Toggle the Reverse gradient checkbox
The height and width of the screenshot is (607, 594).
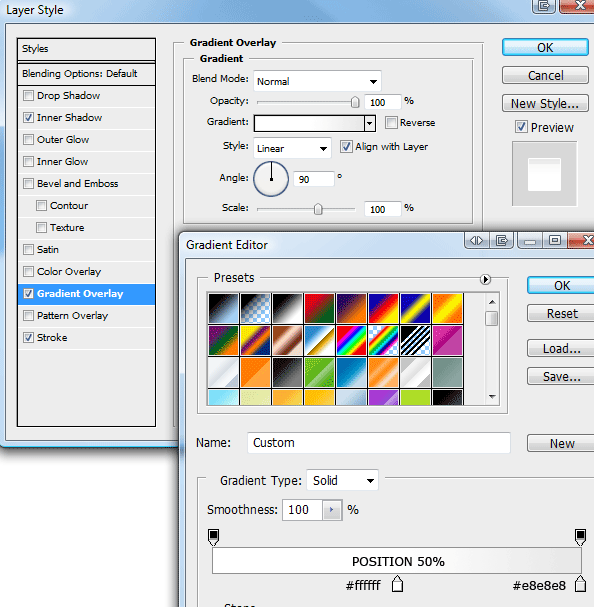pos(391,123)
